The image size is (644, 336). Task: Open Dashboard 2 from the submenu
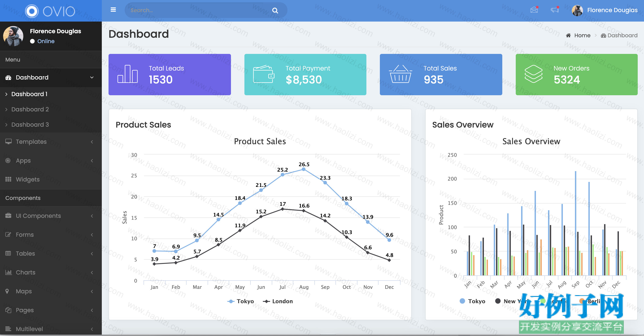pos(30,109)
